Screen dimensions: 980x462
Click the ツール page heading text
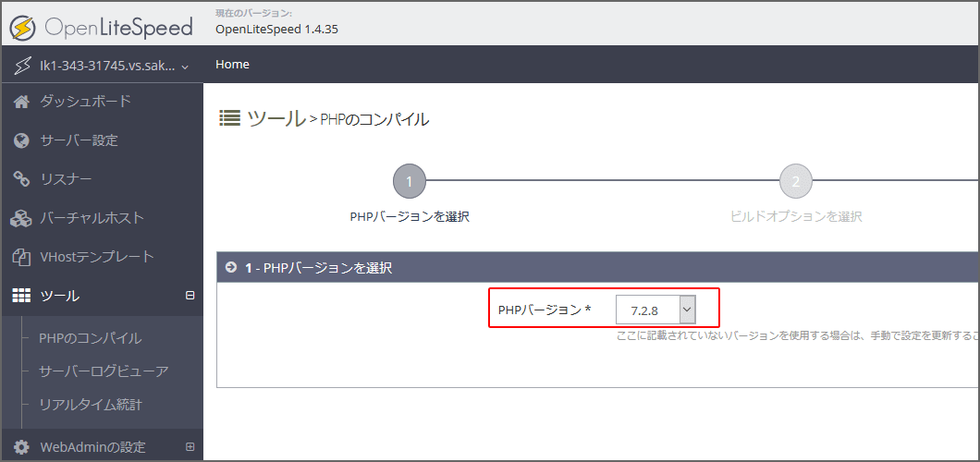[276, 117]
